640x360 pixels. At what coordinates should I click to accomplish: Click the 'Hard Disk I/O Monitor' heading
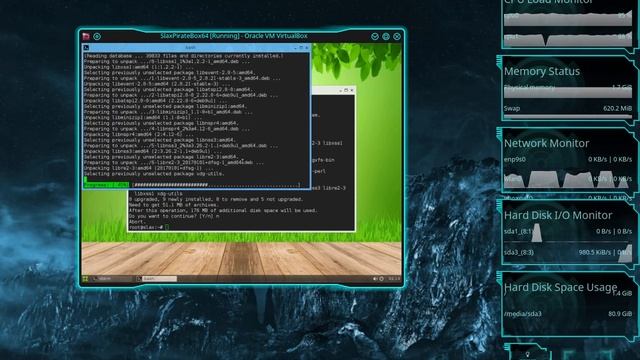click(x=558, y=215)
